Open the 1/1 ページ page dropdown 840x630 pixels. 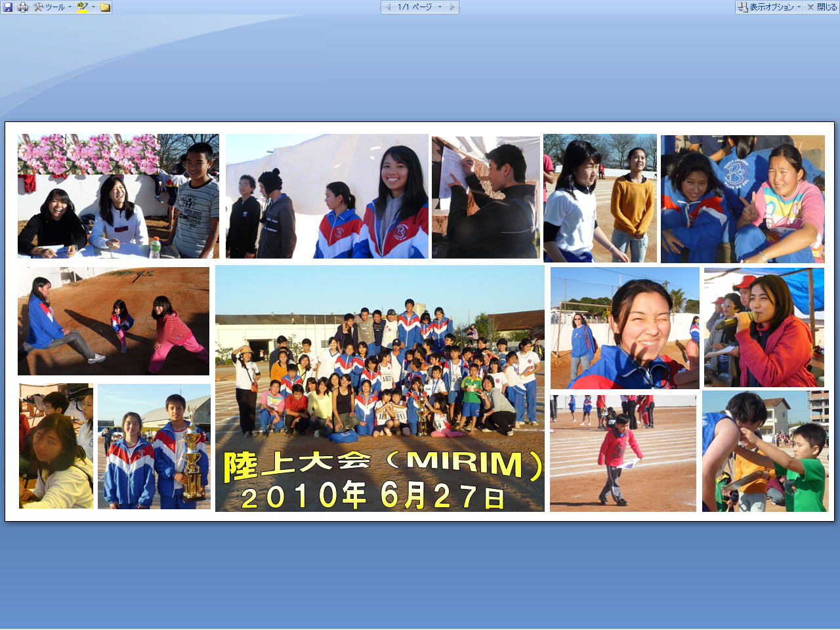click(419, 7)
